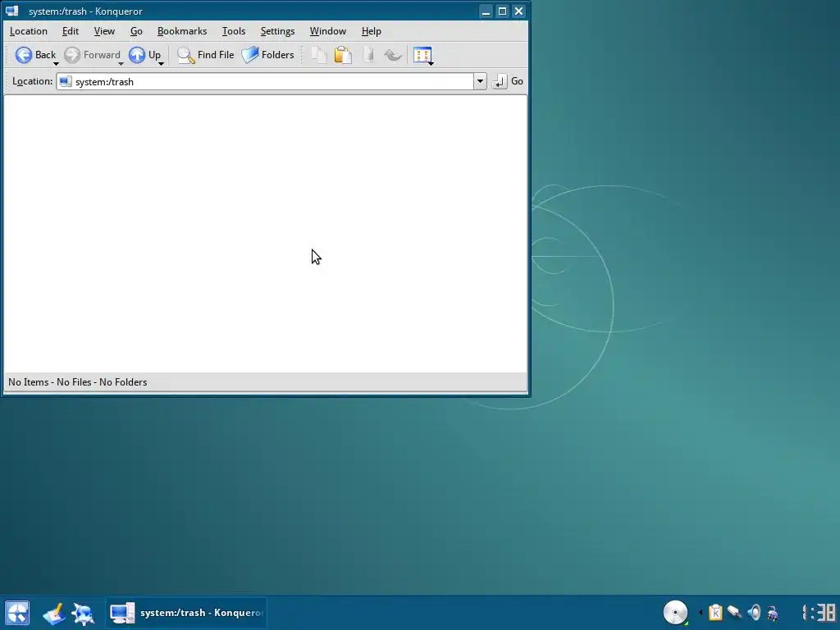The width and height of the screenshot is (840, 630).
Task: Select the system:/trash - Konqueror taskbar entry
Action: [186, 613]
